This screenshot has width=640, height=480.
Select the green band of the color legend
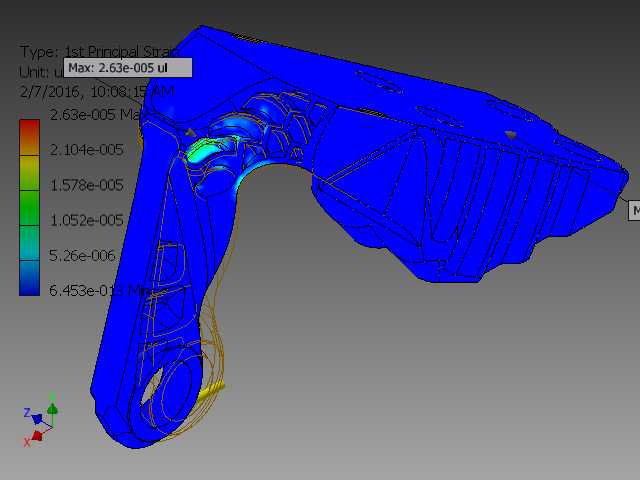(x=29, y=208)
